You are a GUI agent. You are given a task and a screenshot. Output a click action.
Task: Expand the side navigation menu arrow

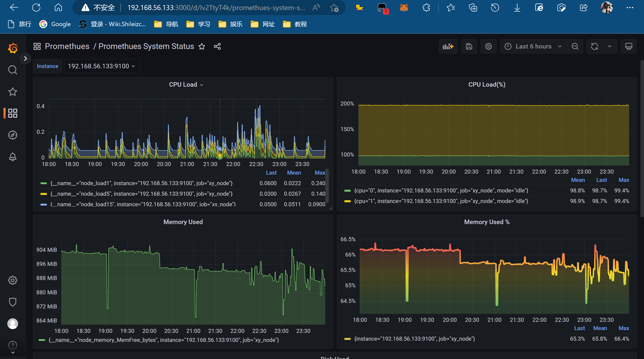pyautogui.click(x=25, y=59)
